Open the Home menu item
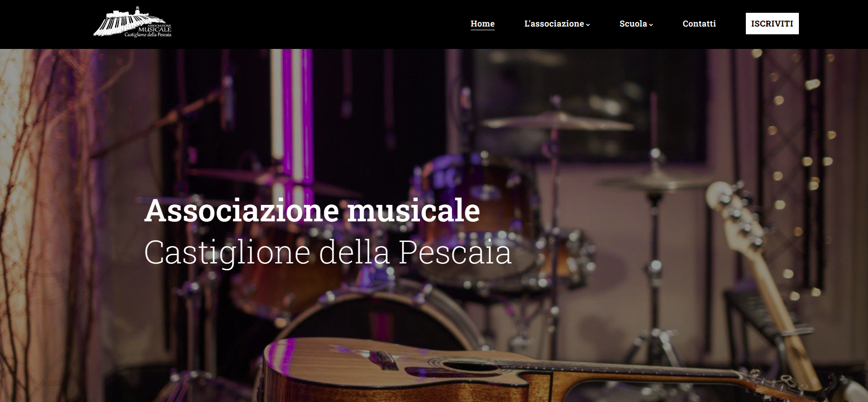The height and width of the screenshot is (402, 868). (x=482, y=24)
